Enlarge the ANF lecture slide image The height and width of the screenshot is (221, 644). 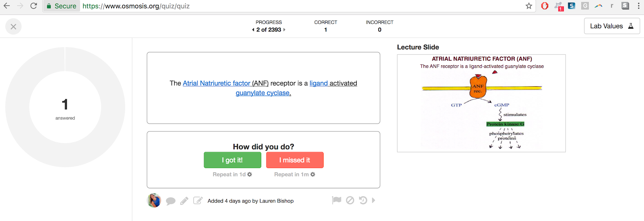coord(481,103)
